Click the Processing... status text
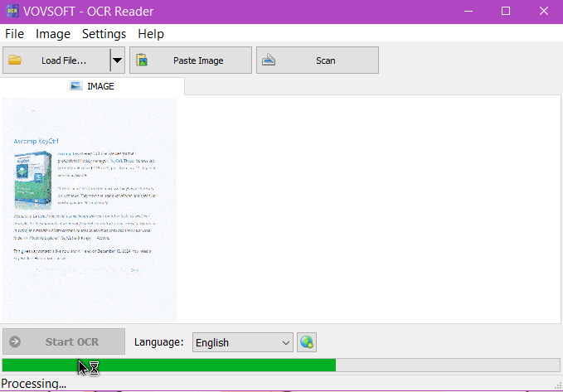This screenshot has width=563, height=392. point(34,384)
